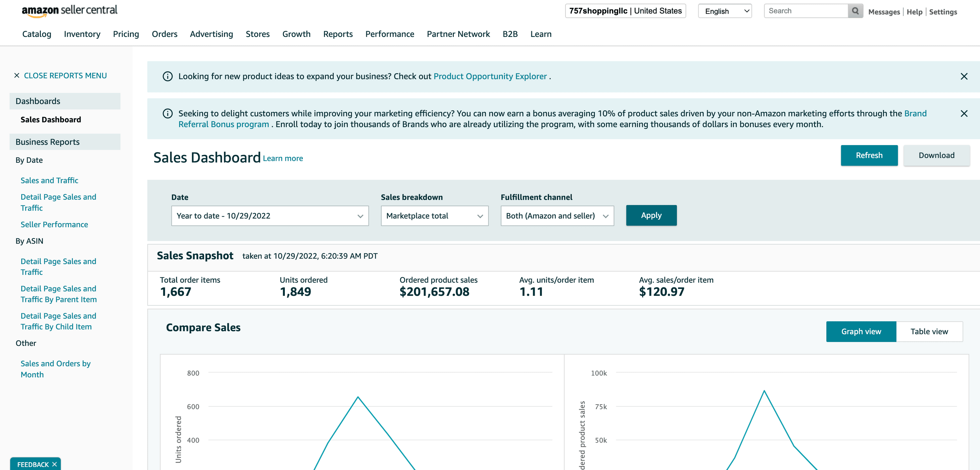Click the search magnifier icon

click(x=855, y=11)
